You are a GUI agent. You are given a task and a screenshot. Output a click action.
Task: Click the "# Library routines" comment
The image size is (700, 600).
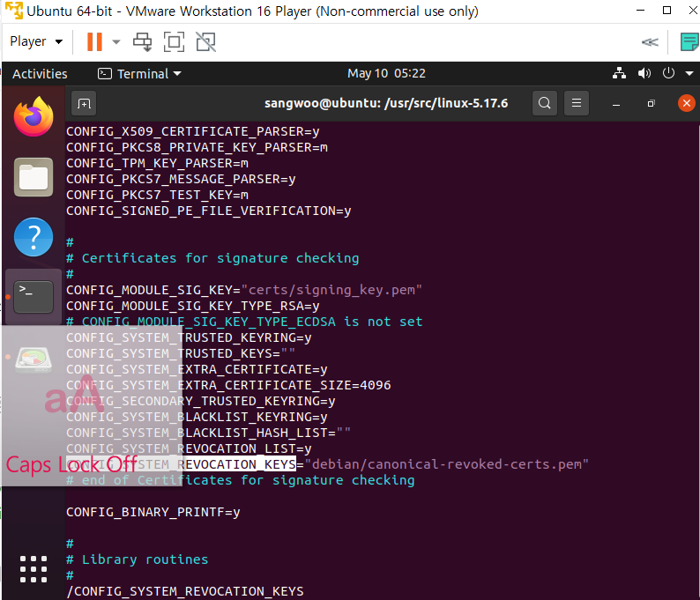137,559
